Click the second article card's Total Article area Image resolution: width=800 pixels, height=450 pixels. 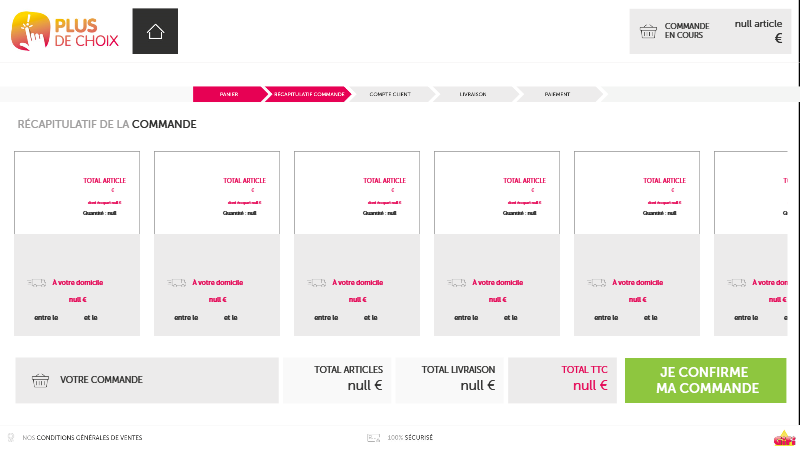pos(244,181)
